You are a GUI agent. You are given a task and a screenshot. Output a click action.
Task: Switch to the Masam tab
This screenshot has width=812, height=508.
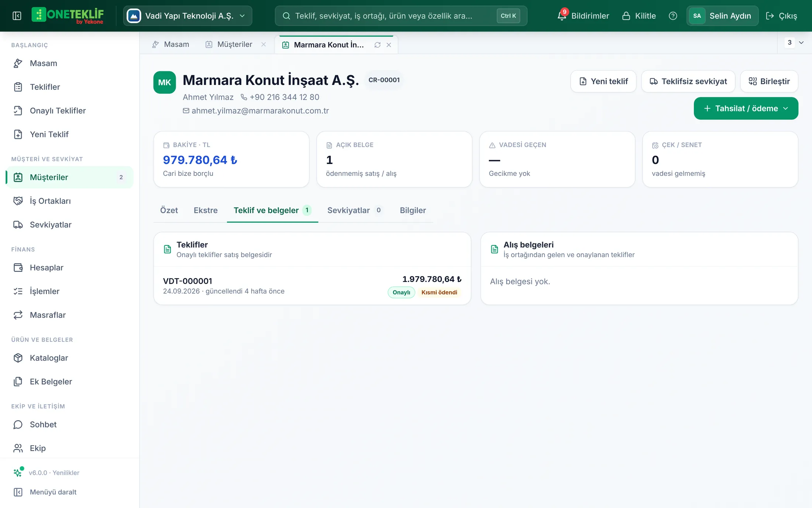tap(171, 44)
